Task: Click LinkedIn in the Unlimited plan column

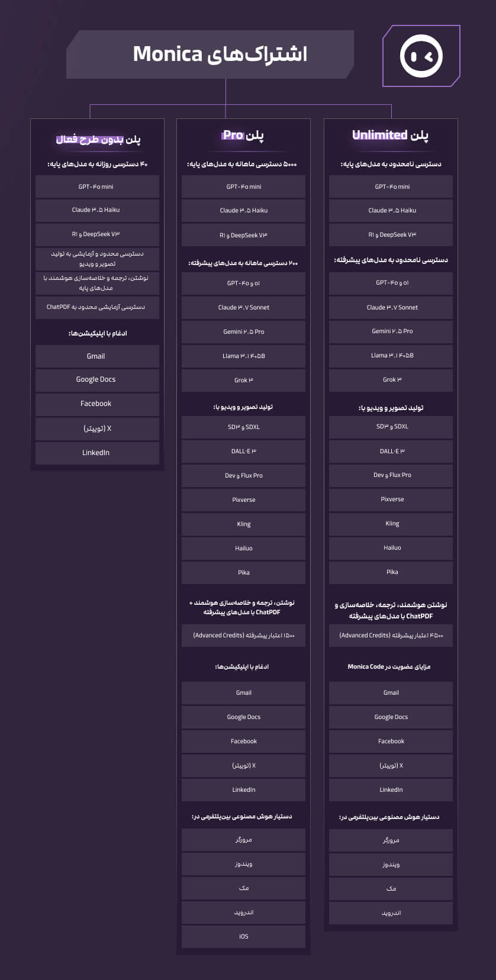Action: 391,789
